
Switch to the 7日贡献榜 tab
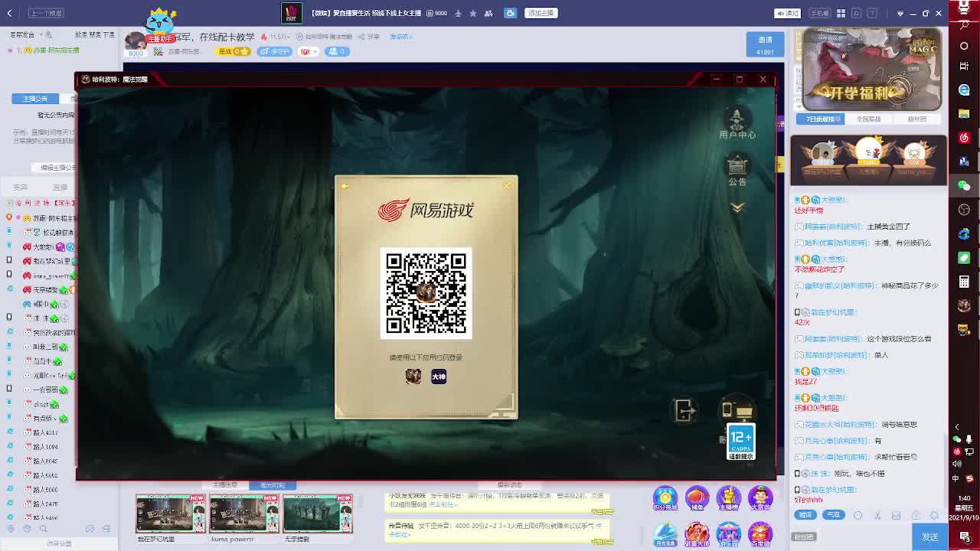pos(820,119)
